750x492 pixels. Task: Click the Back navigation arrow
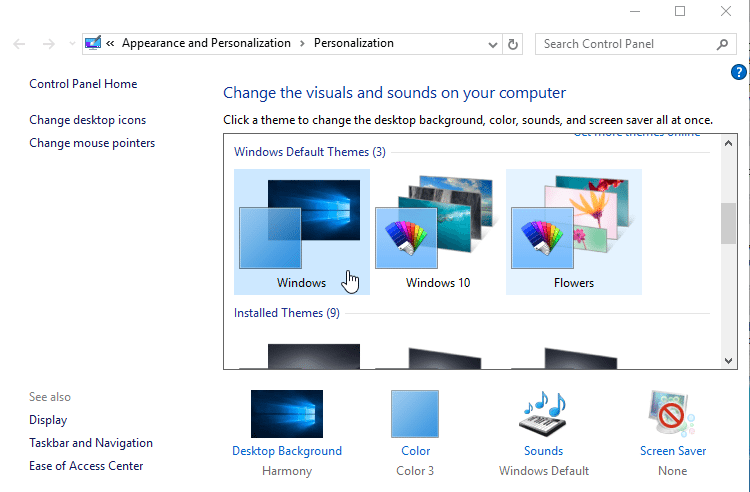[19, 44]
